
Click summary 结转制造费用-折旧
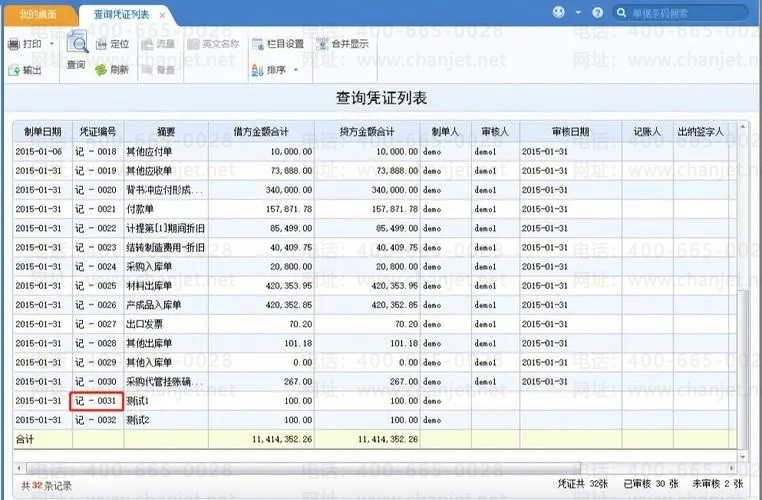pyautogui.click(x=165, y=248)
